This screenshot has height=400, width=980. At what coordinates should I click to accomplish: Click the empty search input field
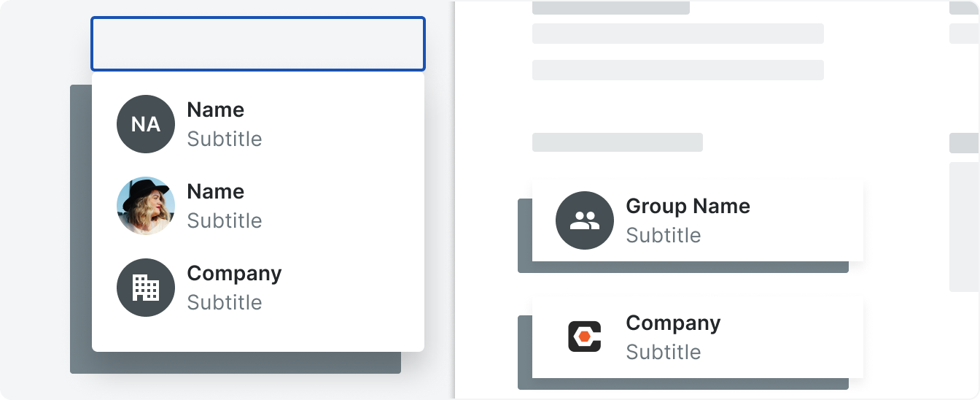[x=257, y=44]
